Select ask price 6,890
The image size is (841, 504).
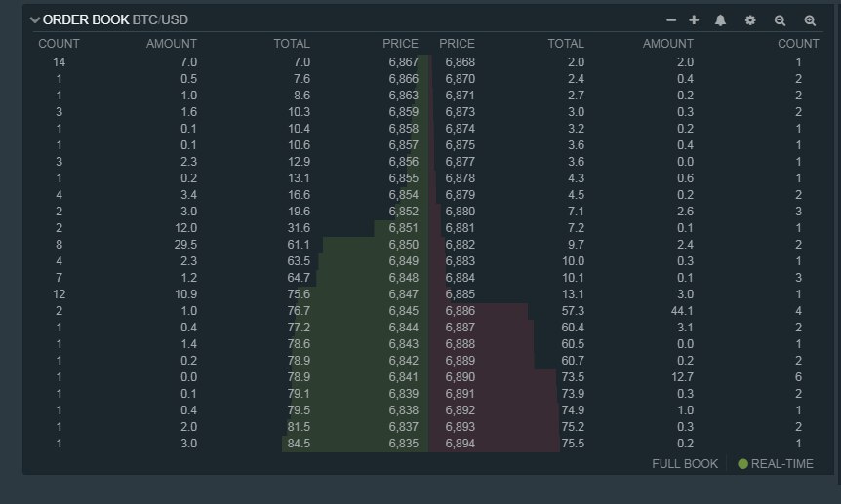tap(460, 376)
